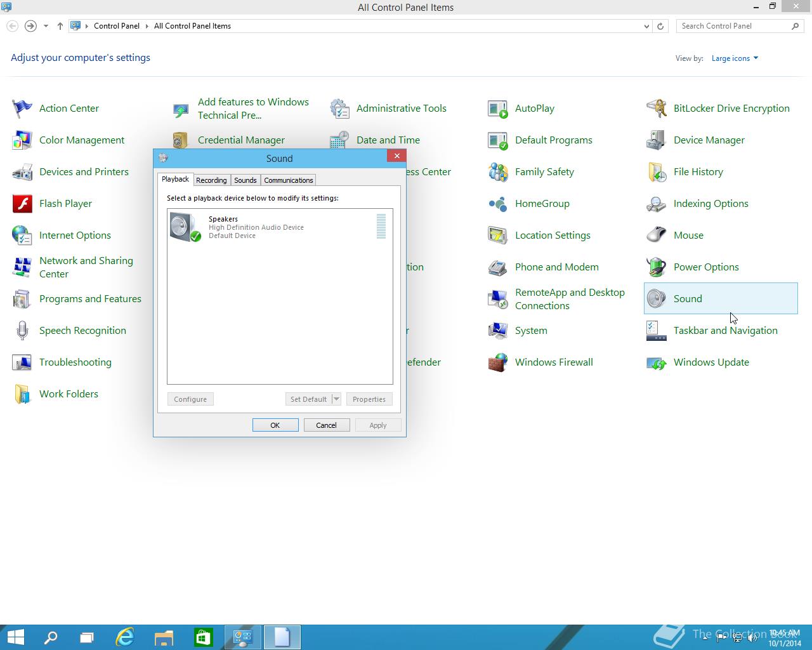Click the Properties button in Sound dialog
Screen dimensions: 812x650
369,399
